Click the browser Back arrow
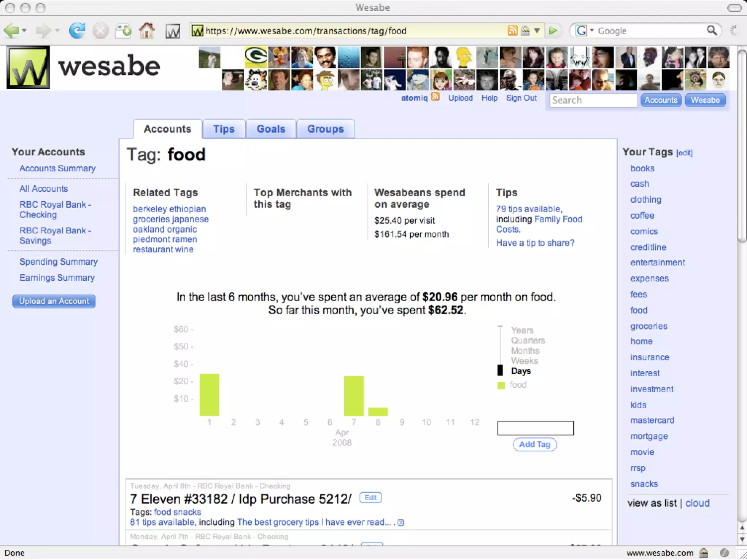The image size is (747, 560). tap(11, 31)
